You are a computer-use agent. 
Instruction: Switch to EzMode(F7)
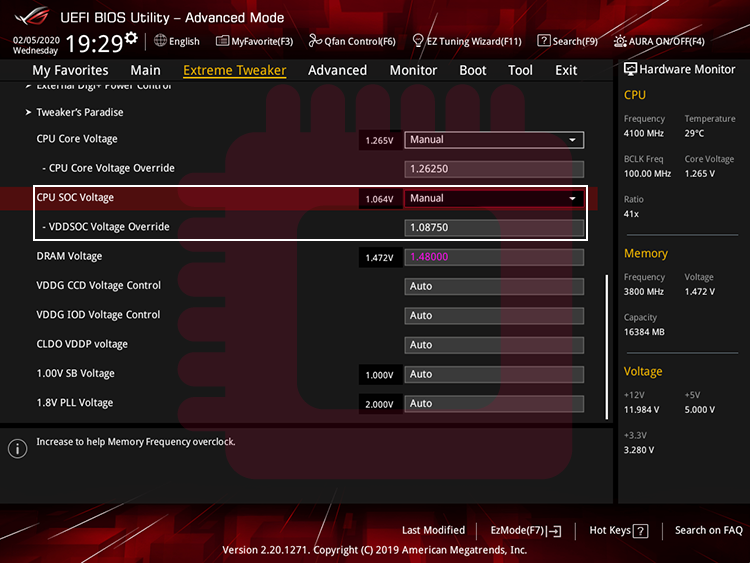point(525,530)
